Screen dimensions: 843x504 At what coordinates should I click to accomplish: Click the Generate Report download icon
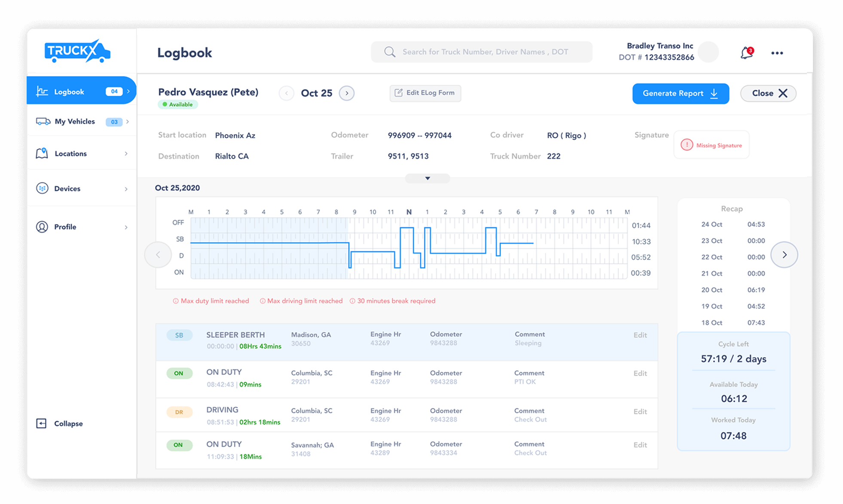pos(716,93)
